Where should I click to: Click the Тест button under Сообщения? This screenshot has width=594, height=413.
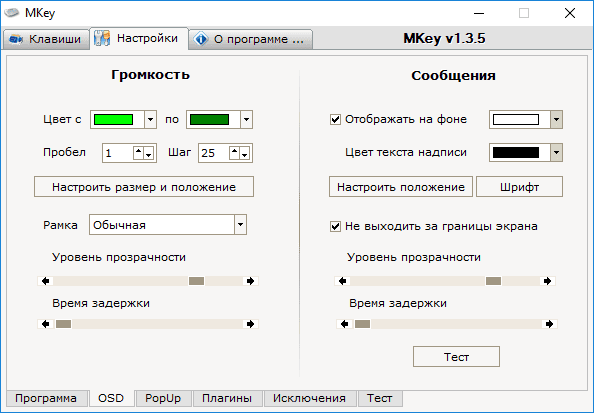[456, 357]
